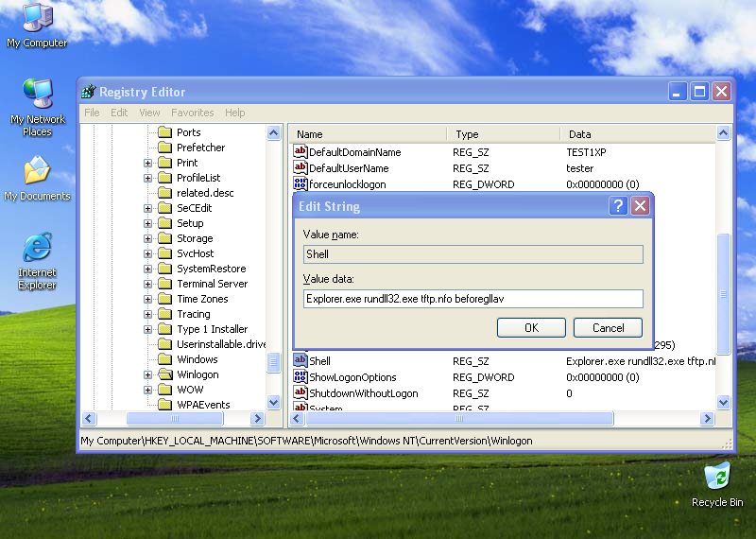The image size is (756, 539).
Task: Click tree pane horizontal scrollbar thumb
Action: click(x=175, y=418)
